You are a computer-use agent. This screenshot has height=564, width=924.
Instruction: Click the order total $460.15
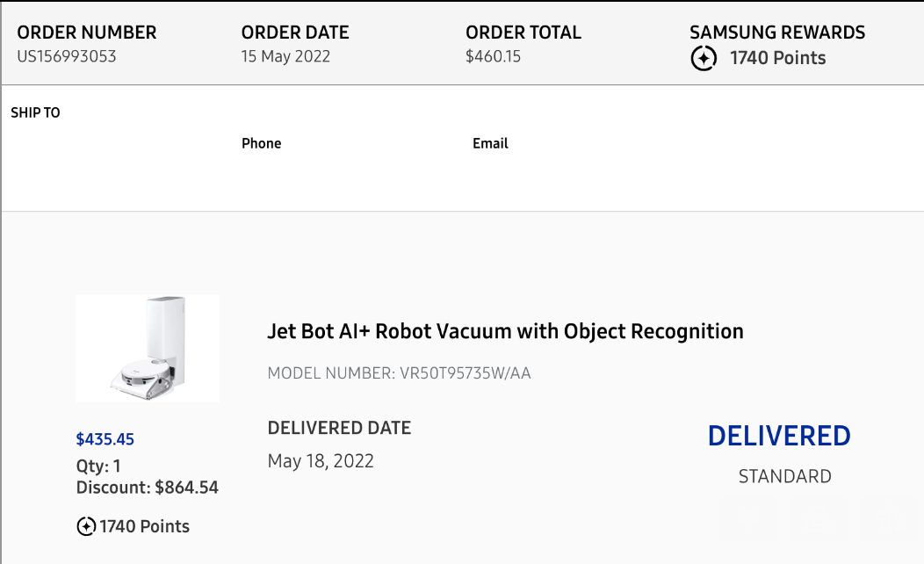(x=493, y=56)
